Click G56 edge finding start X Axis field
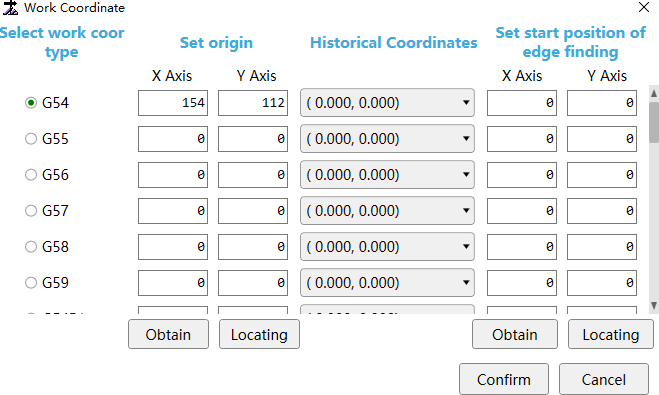Image resolution: width=659 pixels, height=395 pixels. coord(522,175)
